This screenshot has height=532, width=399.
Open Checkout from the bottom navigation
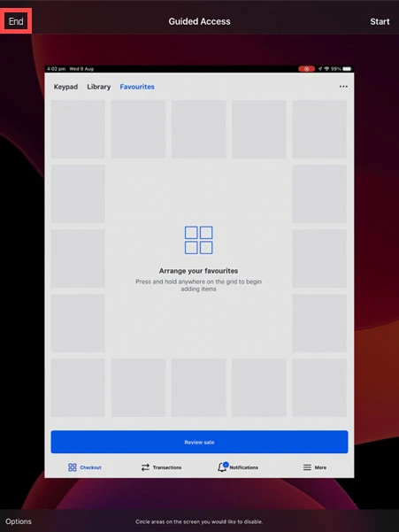85,467
